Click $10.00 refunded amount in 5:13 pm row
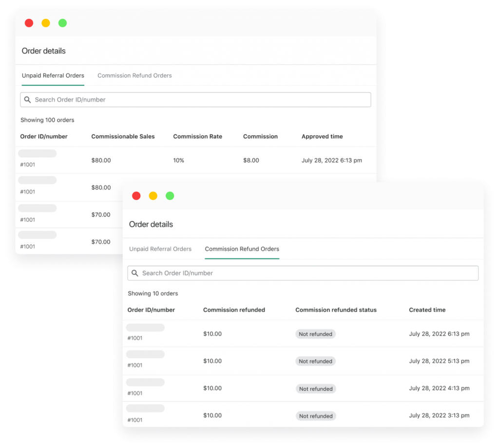Screen dimensions: 499x448 (x=212, y=361)
